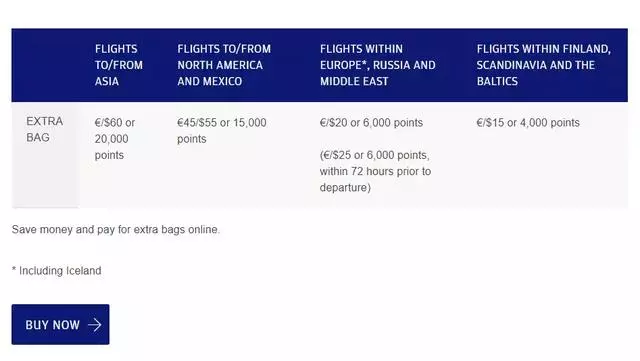The width and height of the screenshot is (640, 361).
Task: Click the empty first header cell
Action: click(46, 65)
